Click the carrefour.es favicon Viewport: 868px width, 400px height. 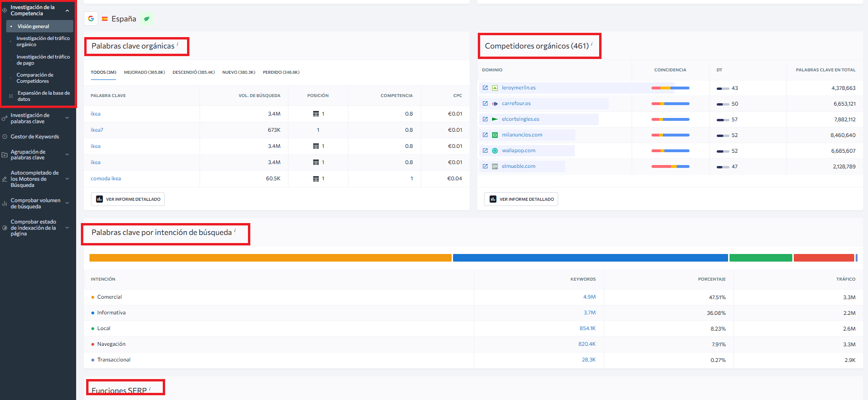(495, 104)
